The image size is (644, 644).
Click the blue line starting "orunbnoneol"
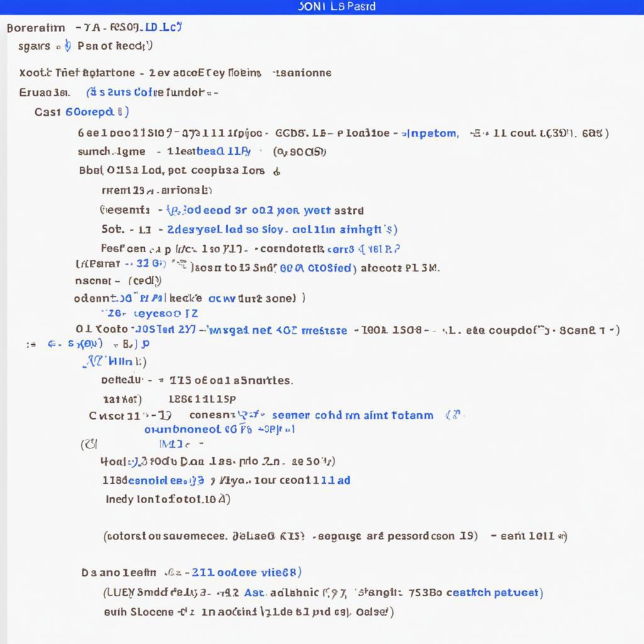tap(219, 429)
